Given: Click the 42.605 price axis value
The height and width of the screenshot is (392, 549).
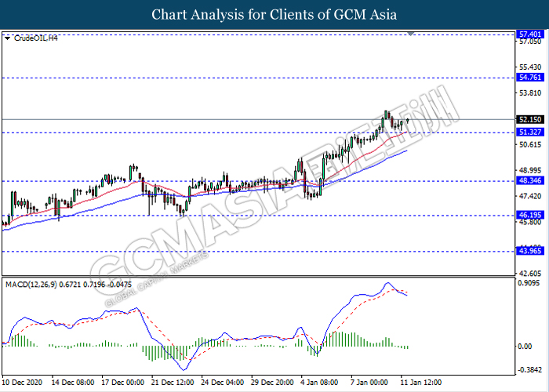Looking at the screenshot, I should pos(530,274).
